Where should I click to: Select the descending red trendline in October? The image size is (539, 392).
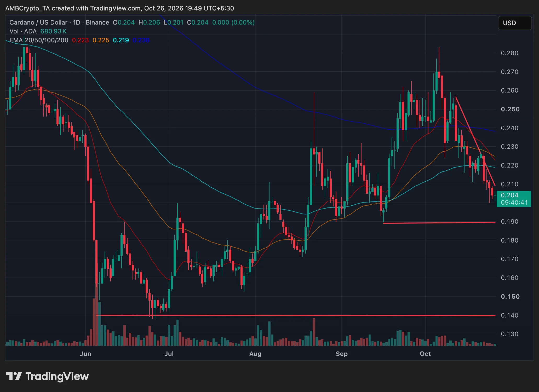pyautogui.click(x=475, y=141)
